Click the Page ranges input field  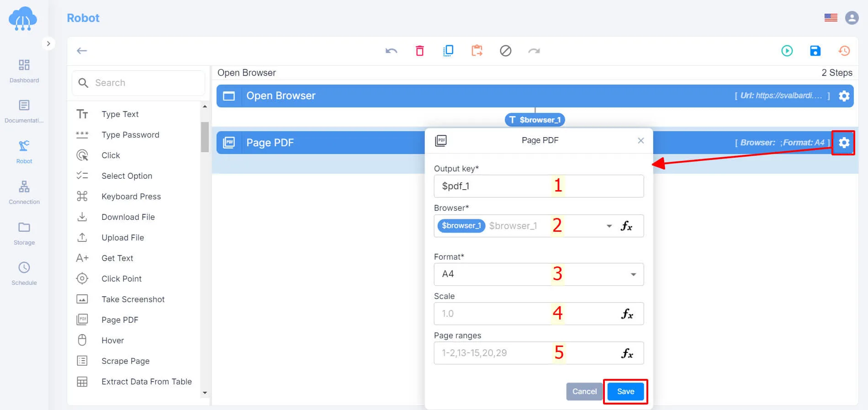click(539, 353)
